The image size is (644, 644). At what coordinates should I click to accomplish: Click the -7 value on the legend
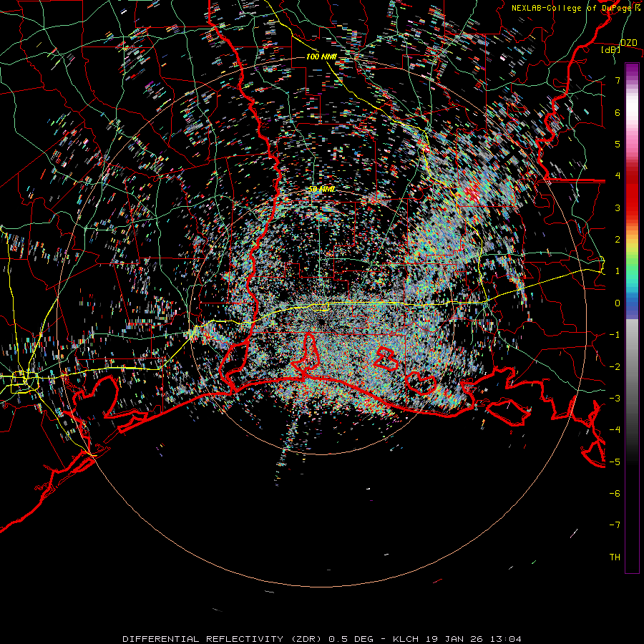615,525
